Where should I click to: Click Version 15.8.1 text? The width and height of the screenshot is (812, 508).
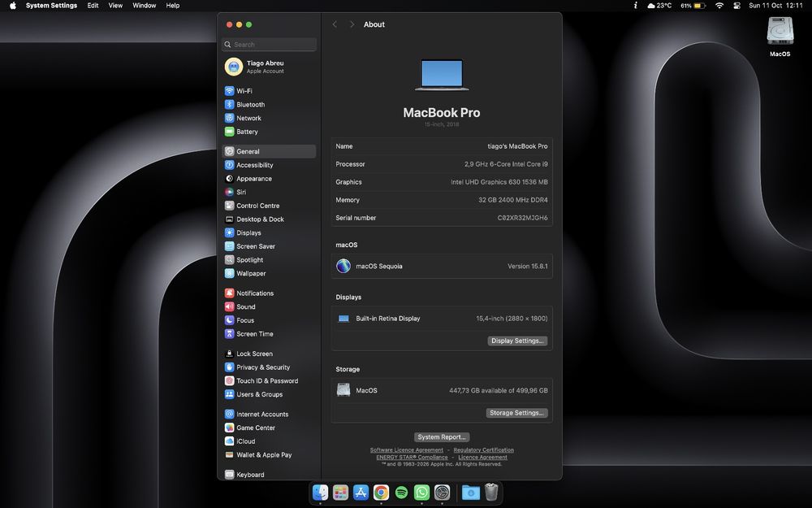click(527, 266)
